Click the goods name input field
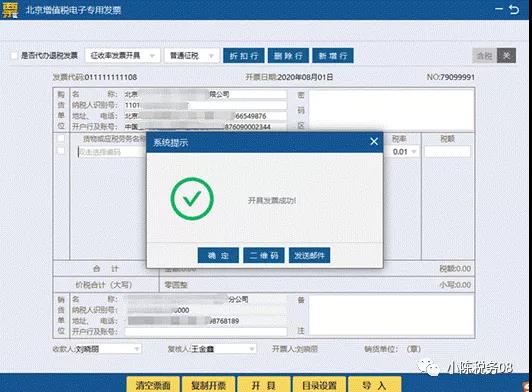532x392 pixels. (112, 152)
